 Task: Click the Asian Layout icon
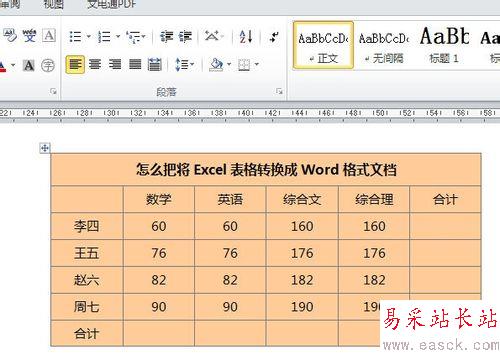[x=212, y=36]
